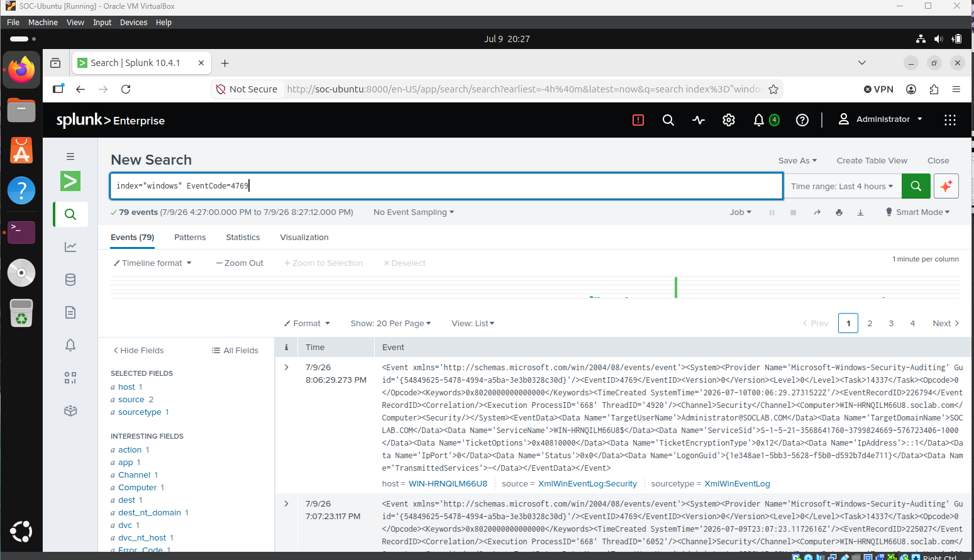The width and height of the screenshot is (974, 560).
Task: Open the VirtualBox Devices menu
Action: coord(133,23)
